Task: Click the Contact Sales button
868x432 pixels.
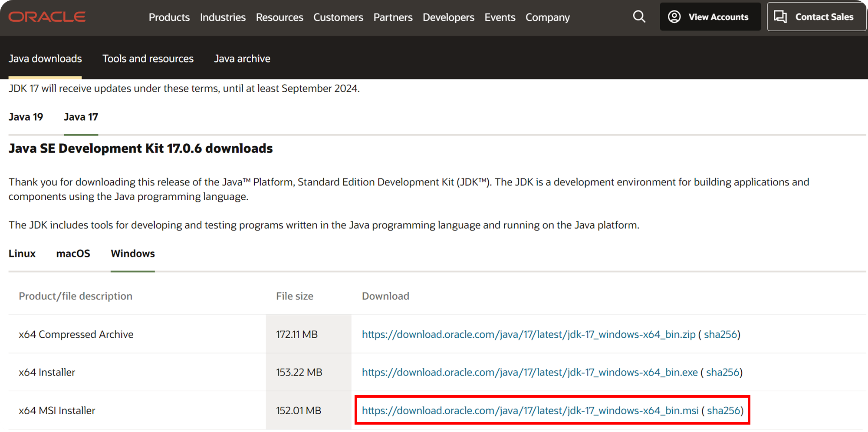Action: click(816, 17)
